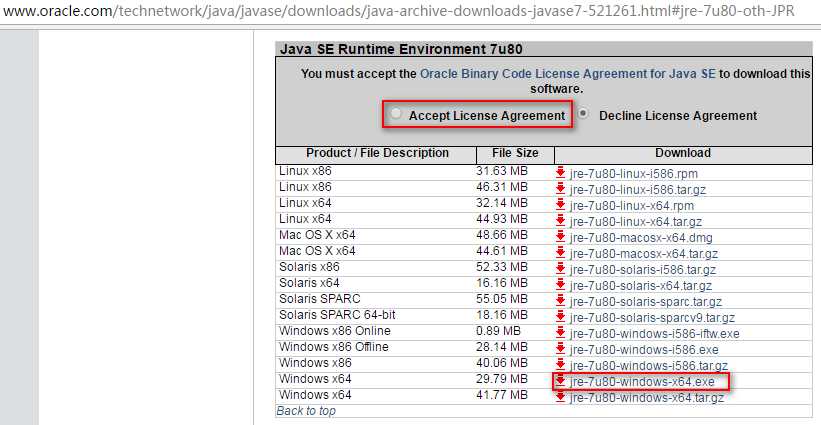Download jre-7u80-windows-i586.exe offline installer link
This screenshot has height=425, width=821.
click(644, 350)
